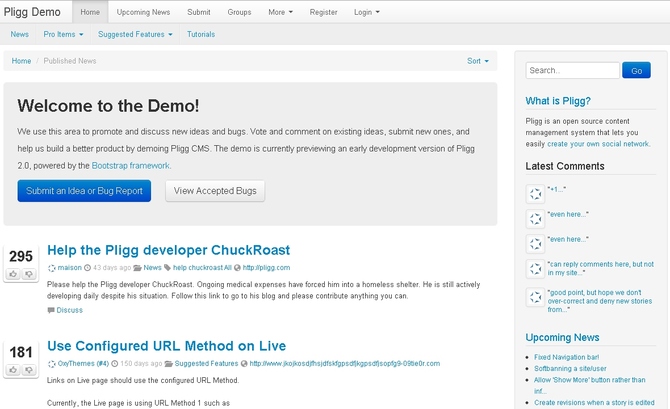The width and height of the screenshot is (670, 409).
Task: Open Upcoming News in top navigation
Action: tap(143, 12)
